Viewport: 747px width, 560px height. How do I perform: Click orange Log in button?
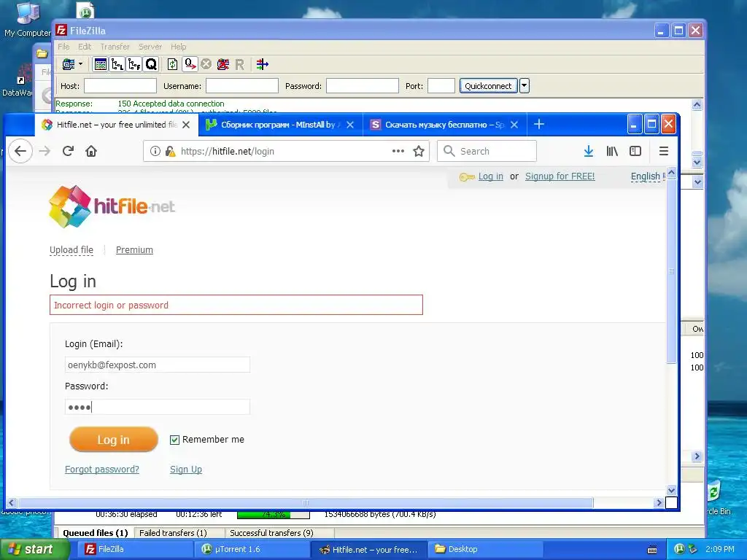(x=113, y=440)
